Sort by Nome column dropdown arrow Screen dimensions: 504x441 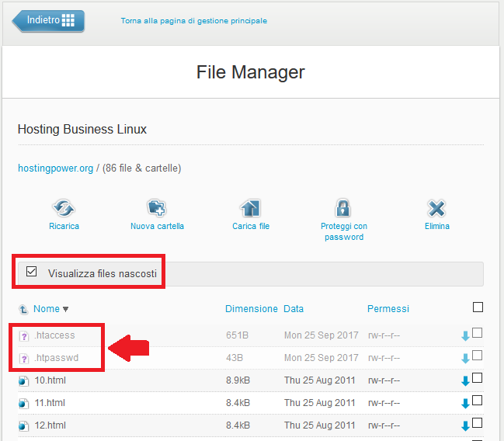[65, 309]
